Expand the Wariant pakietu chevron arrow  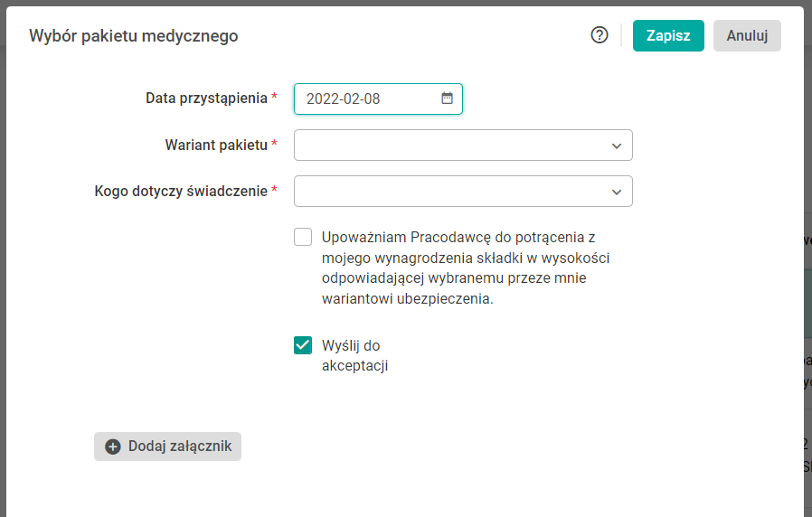617,146
